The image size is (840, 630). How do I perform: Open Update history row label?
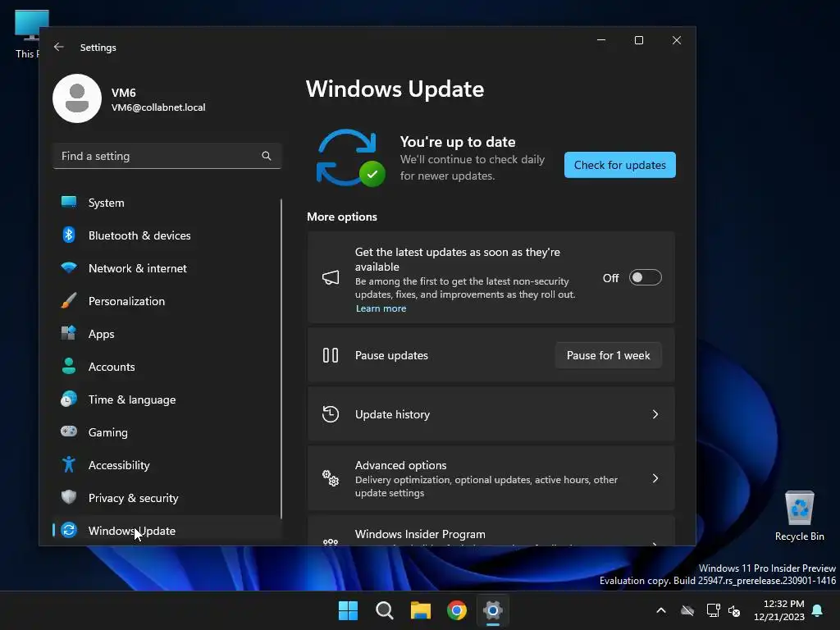[x=392, y=414]
